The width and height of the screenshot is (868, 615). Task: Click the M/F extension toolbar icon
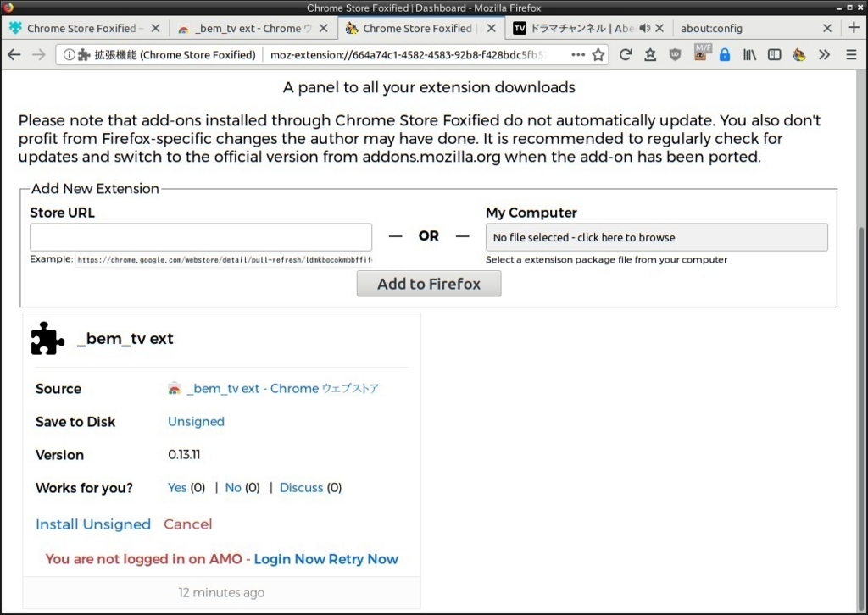[x=701, y=53]
